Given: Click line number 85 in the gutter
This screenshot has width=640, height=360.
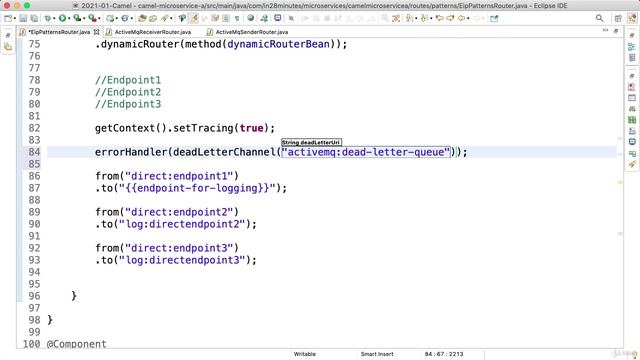Looking at the screenshot, I should coord(34,164).
